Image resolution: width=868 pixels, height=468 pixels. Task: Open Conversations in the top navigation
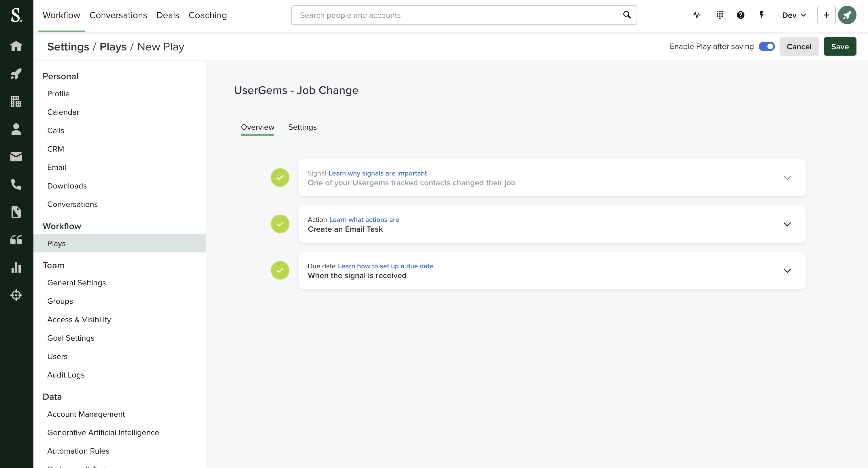[x=118, y=15]
